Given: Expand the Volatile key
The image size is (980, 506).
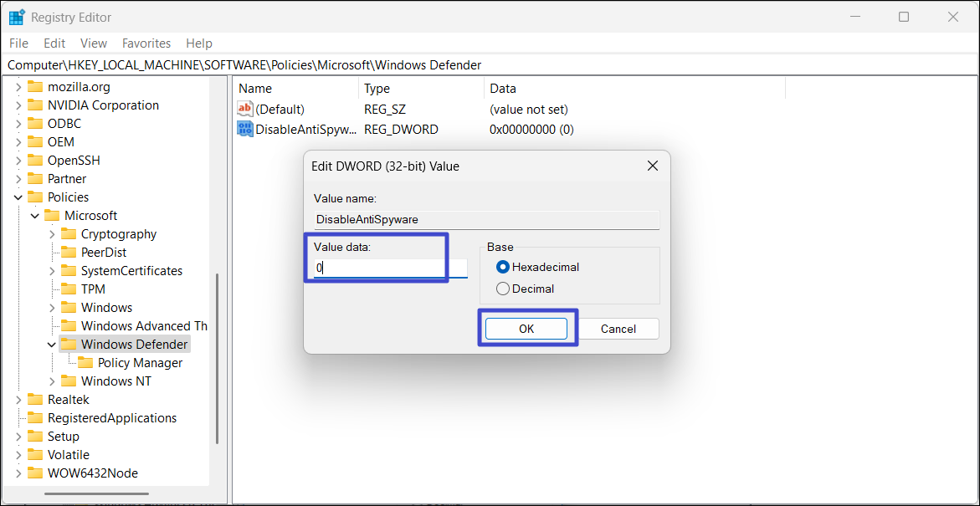Looking at the screenshot, I should (18, 455).
